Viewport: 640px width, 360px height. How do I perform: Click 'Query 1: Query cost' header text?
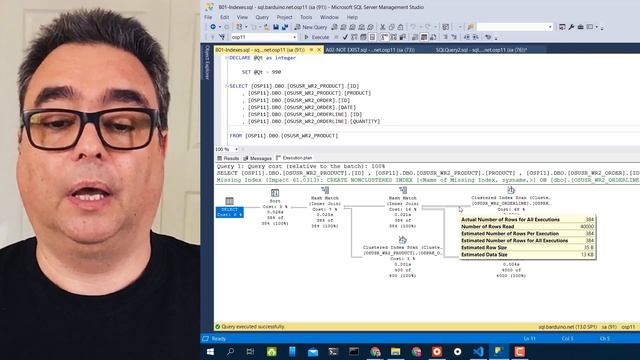point(300,167)
